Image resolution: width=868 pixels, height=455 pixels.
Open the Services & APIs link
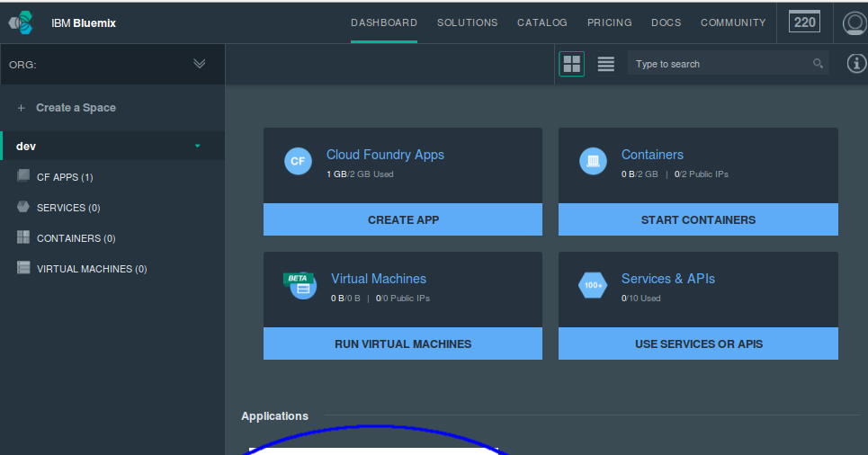(x=667, y=279)
